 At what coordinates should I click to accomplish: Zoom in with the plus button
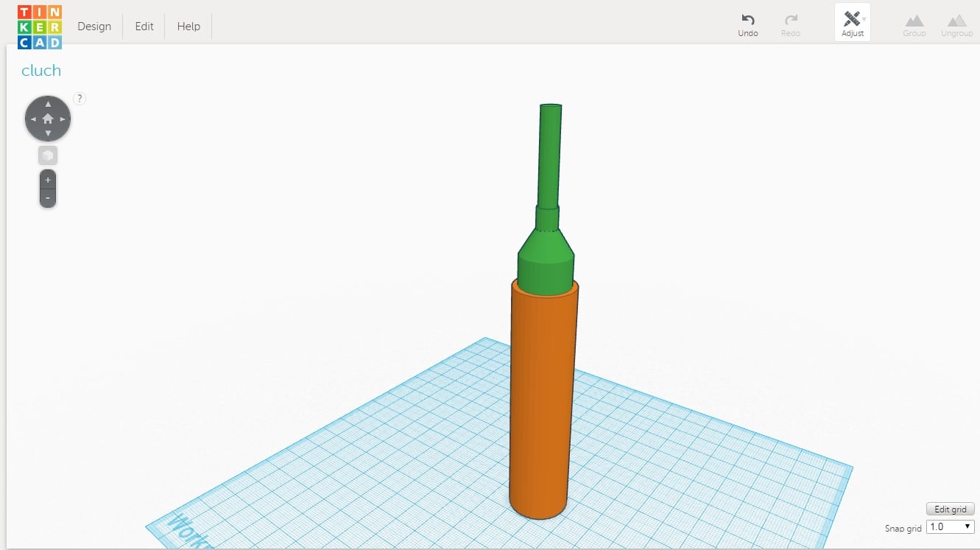coord(48,180)
